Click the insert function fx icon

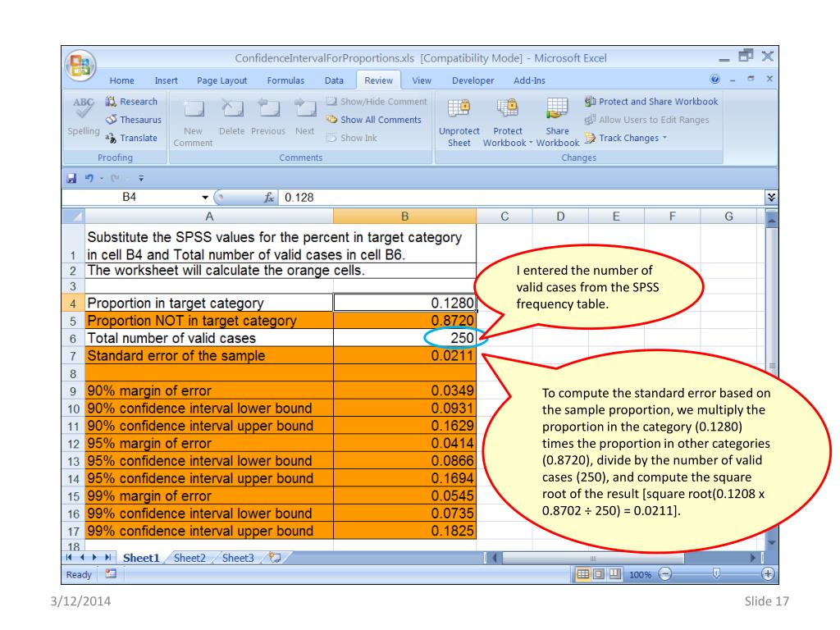(x=269, y=198)
